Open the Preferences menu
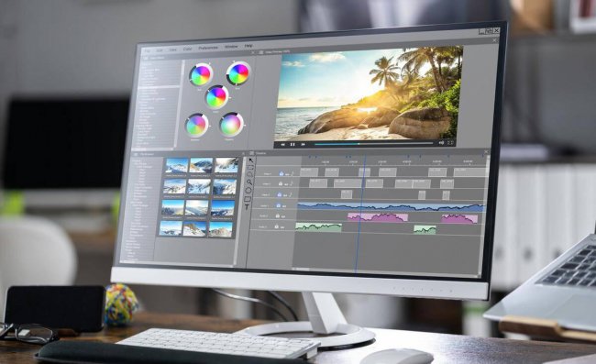Screen dimensions: 596x364 point(208,48)
